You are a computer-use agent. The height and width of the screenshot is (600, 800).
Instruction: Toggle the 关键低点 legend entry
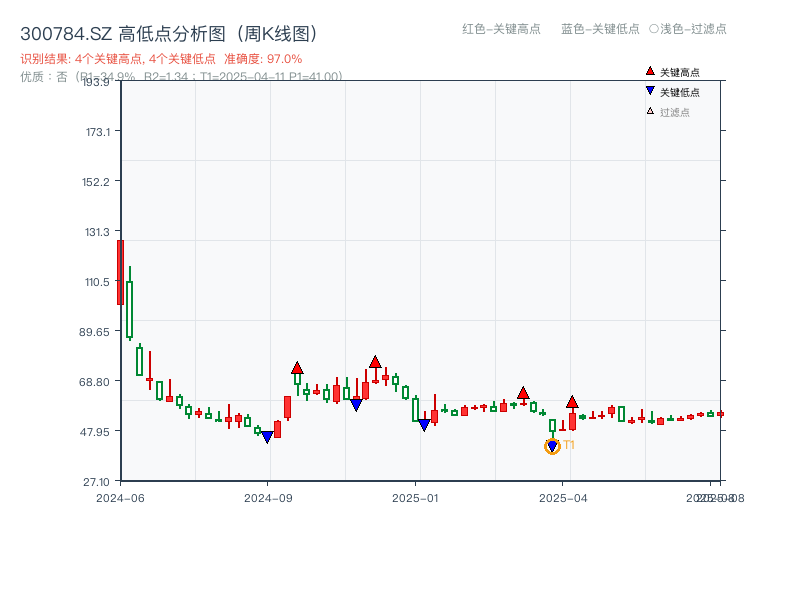coord(672,90)
